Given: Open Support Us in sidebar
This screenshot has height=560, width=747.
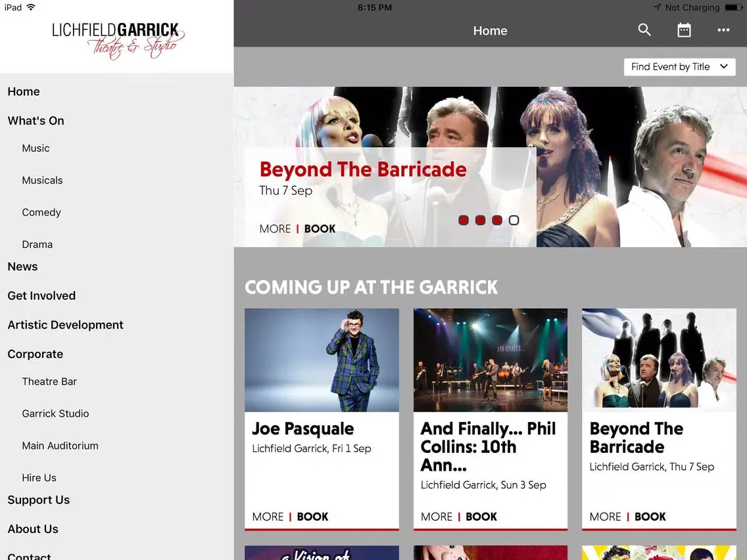Looking at the screenshot, I should [39, 500].
